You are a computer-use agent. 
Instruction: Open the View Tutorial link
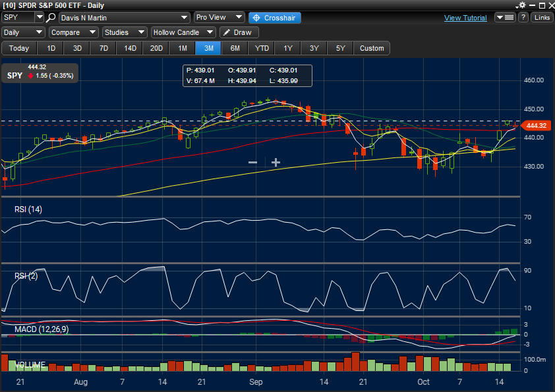(x=465, y=18)
